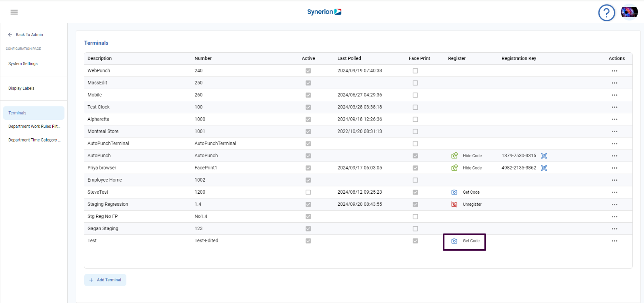The height and width of the screenshot is (303, 644).
Task: Open actions menu for Mobile terminal
Action: click(614, 95)
